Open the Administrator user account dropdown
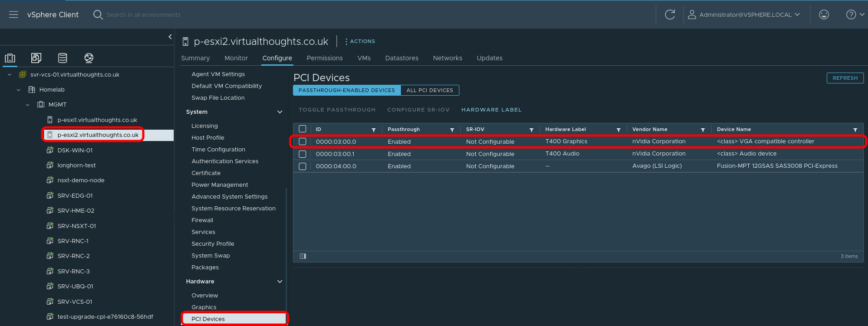The height and width of the screenshot is (326, 868). tap(744, 15)
